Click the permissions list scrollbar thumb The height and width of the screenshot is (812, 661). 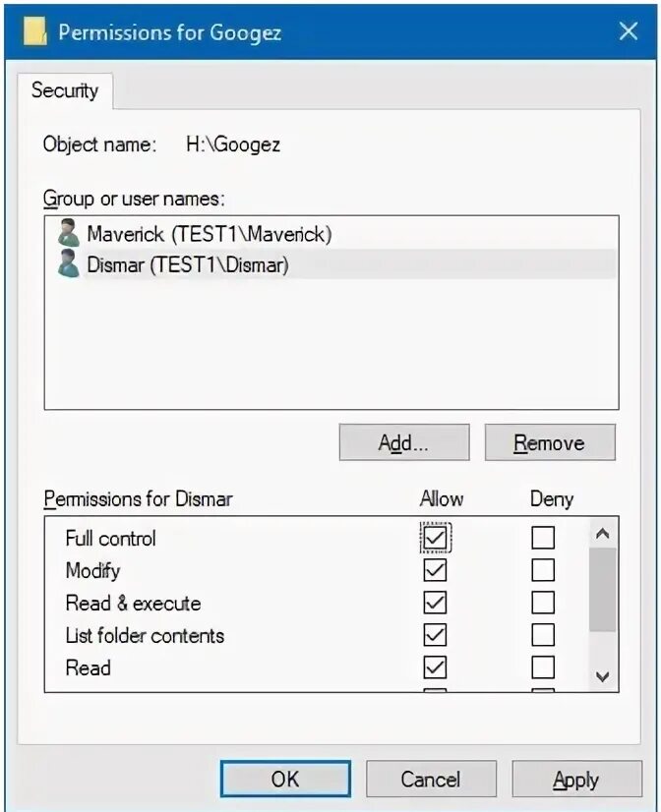(602, 590)
